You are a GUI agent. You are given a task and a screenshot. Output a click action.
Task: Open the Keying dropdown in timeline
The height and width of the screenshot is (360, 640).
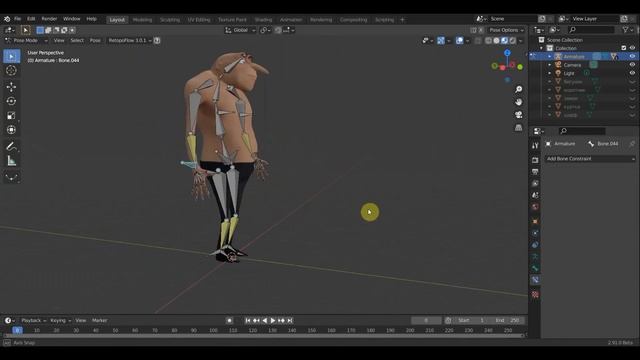pyautogui.click(x=60, y=320)
